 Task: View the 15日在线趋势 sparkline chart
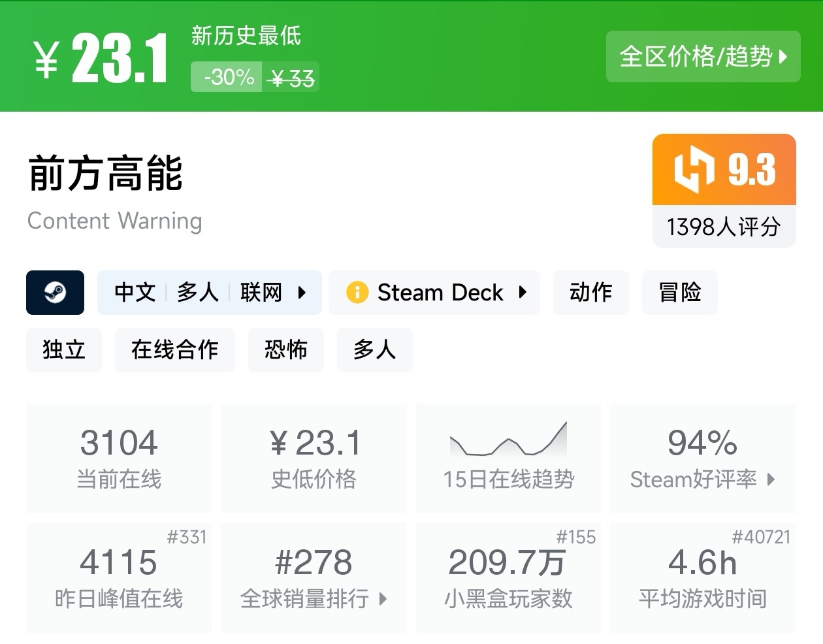(x=508, y=440)
